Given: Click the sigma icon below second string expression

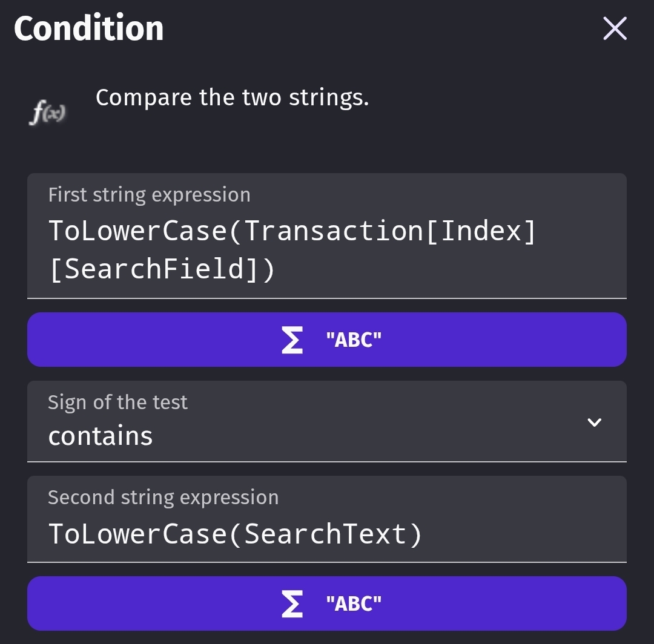Looking at the screenshot, I should (292, 603).
